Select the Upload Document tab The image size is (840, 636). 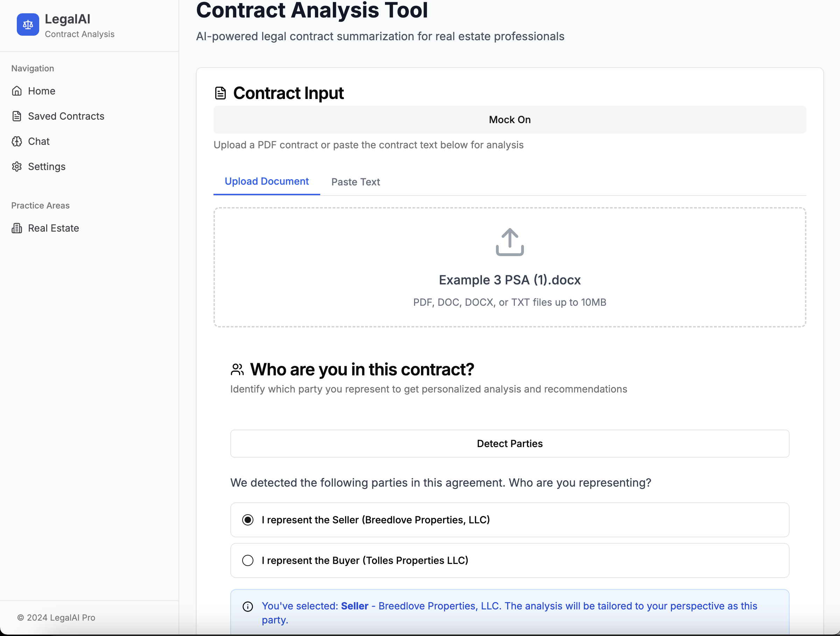pos(267,181)
